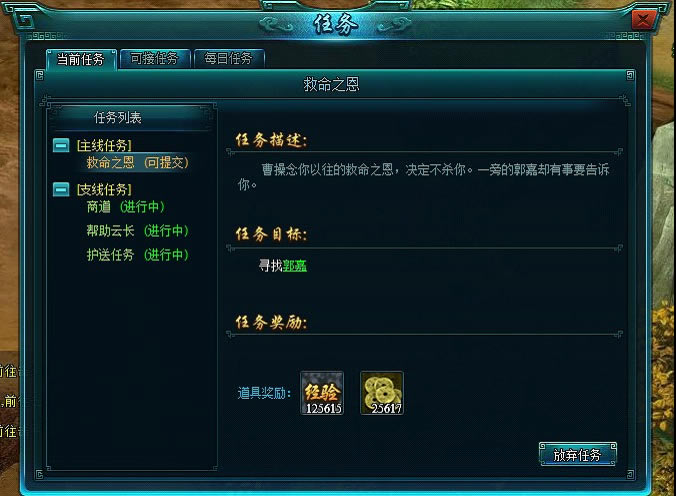Close the 任务 window with red X
676x496 pixels.
coord(643,20)
